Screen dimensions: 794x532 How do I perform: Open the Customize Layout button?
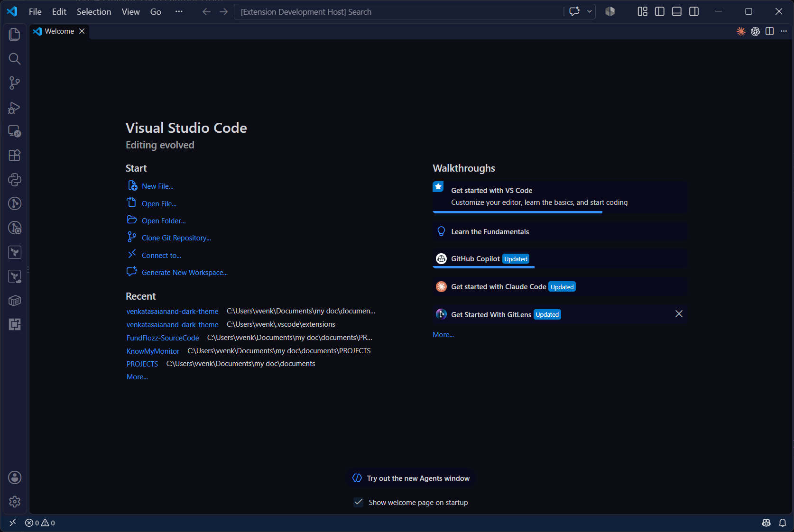[642, 12]
